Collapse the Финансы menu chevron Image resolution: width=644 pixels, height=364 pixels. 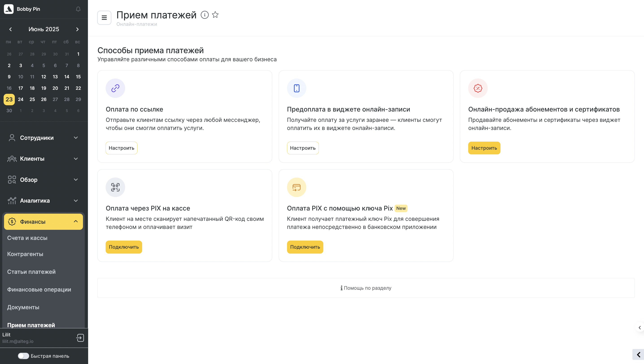76,221
